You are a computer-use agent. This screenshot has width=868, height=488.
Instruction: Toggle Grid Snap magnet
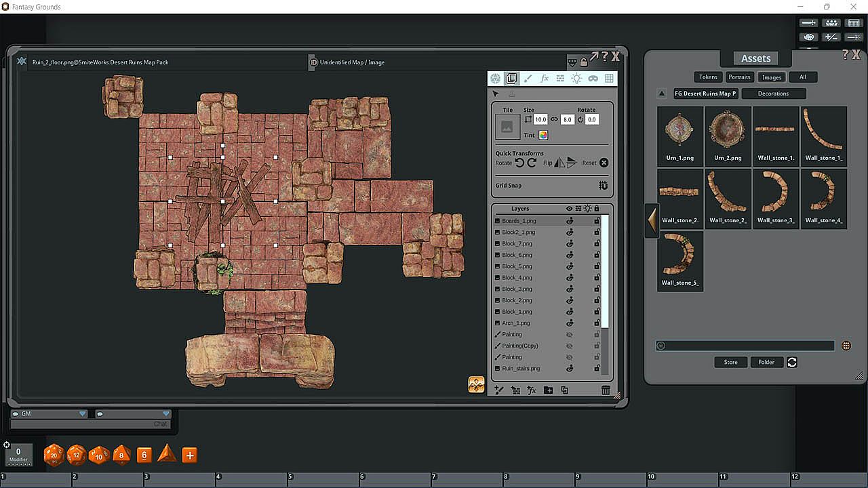tap(603, 185)
